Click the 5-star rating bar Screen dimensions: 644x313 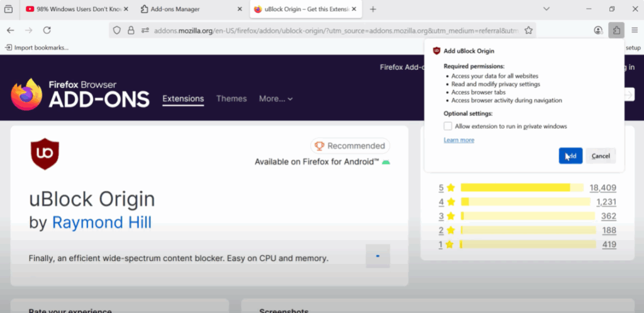(522, 187)
